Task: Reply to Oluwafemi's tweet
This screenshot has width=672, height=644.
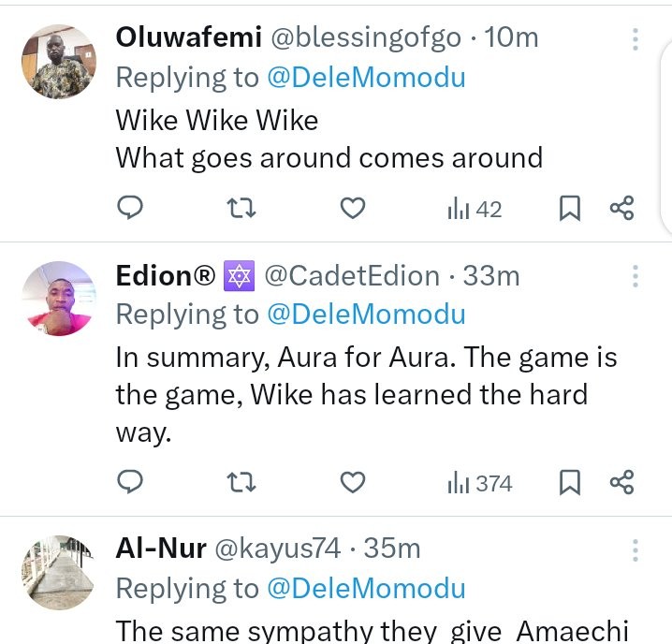Action: [130, 208]
